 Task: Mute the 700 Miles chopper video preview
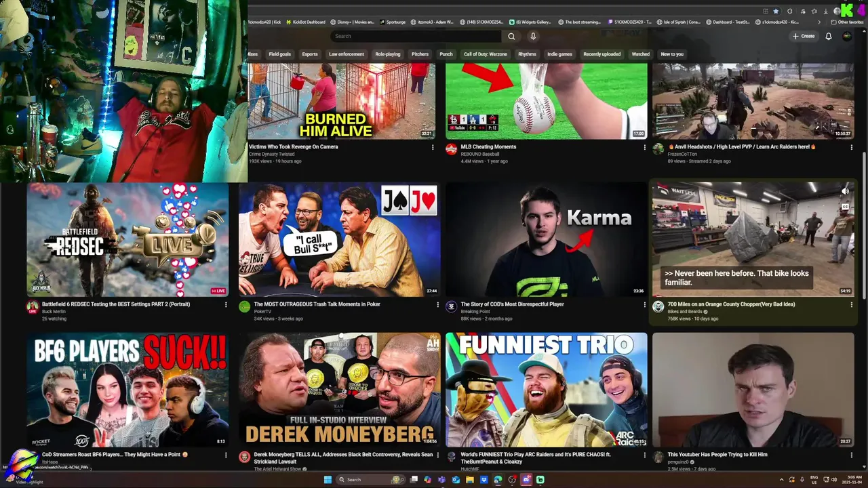pyautogui.click(x=845, y=191)
